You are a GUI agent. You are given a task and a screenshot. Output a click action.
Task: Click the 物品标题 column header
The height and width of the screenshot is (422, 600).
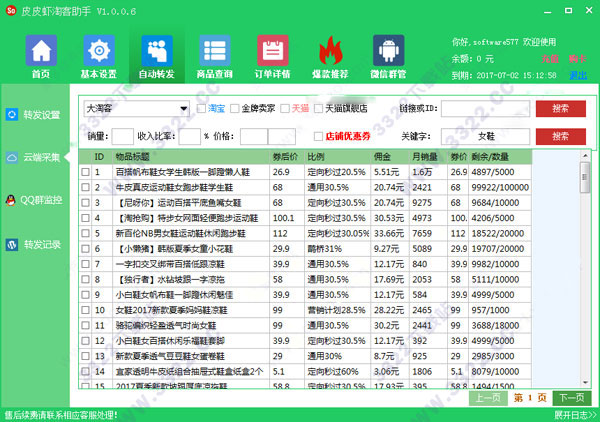pyautogui.click(x=191, y=157)
